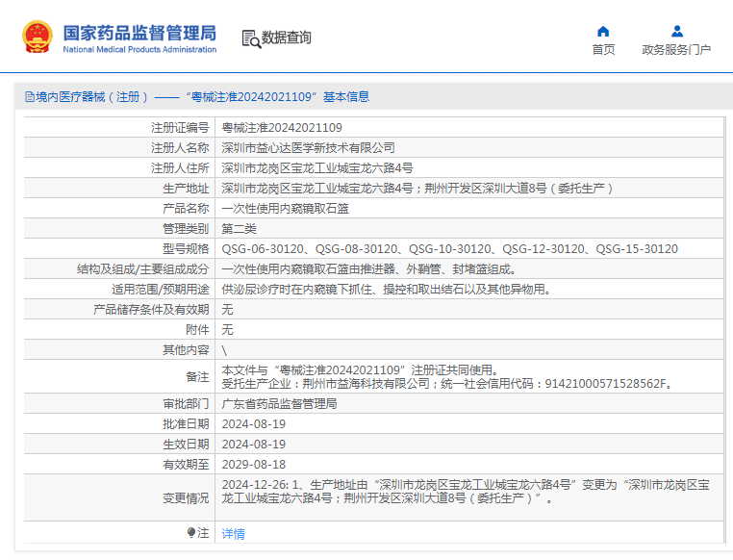Click the 型号规格 label
Screen dimensions: 733x560
(x=186, y=248)
